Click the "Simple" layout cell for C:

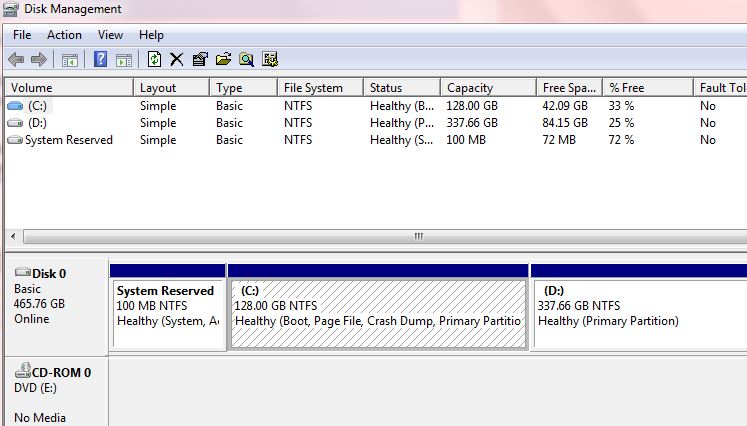coord(158,106)
